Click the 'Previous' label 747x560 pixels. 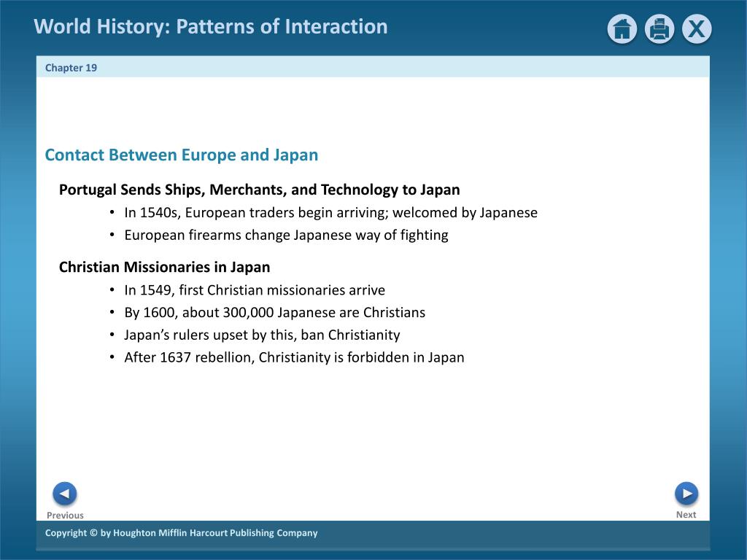coord(65,516)
